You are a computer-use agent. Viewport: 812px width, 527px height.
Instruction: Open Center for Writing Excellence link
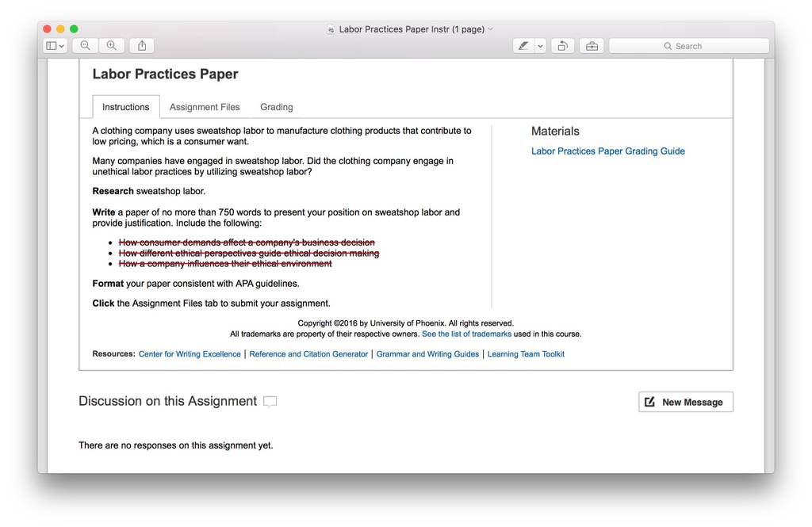190,354
